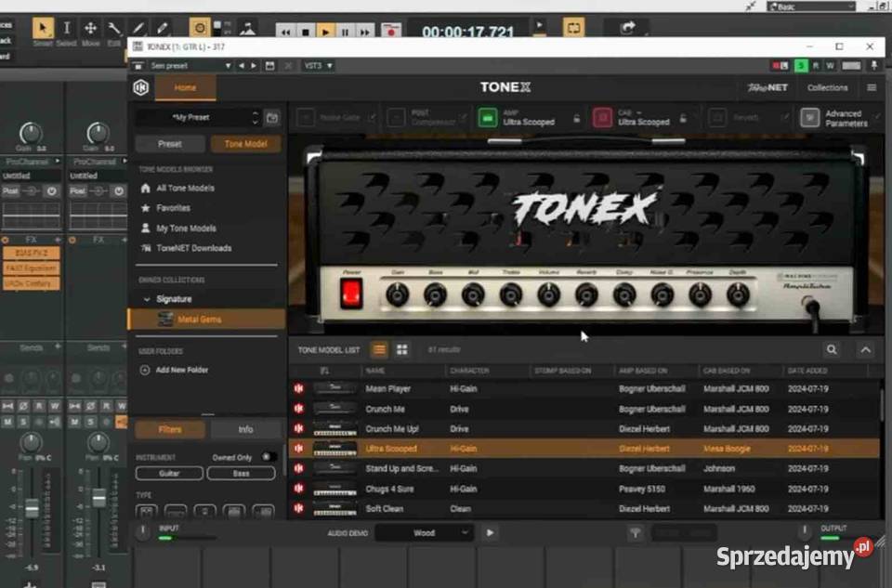Open search in the Tone Model List

[x=831, y=350]
